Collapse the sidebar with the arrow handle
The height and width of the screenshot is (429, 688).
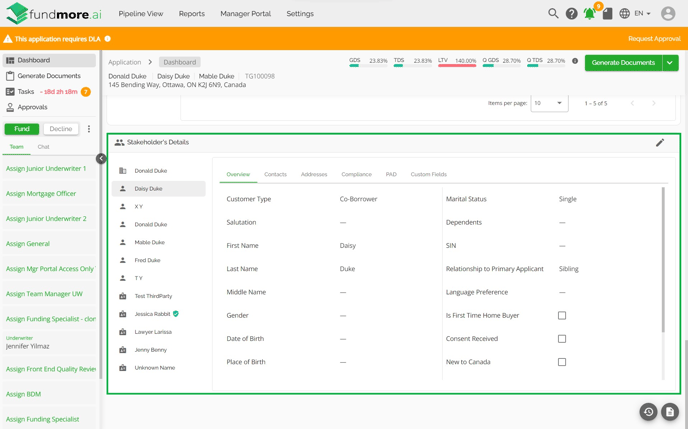click(101, 158)
